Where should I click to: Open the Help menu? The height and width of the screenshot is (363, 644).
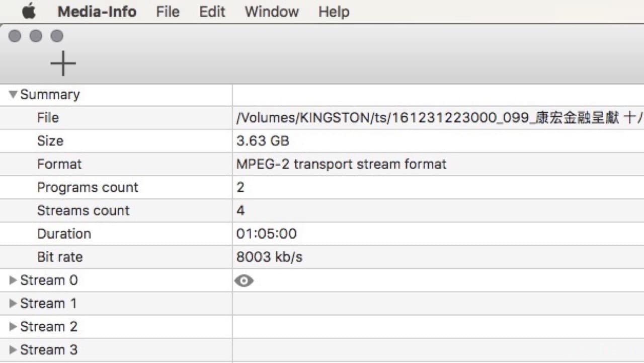pos(334,12)
